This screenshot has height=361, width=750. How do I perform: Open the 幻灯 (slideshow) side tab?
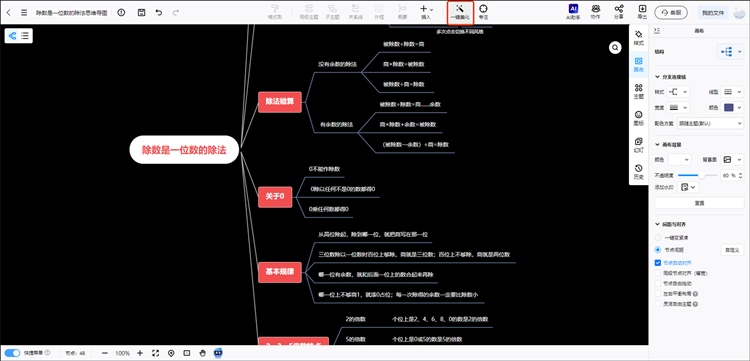pyautogui.click(x=638, y=145)
